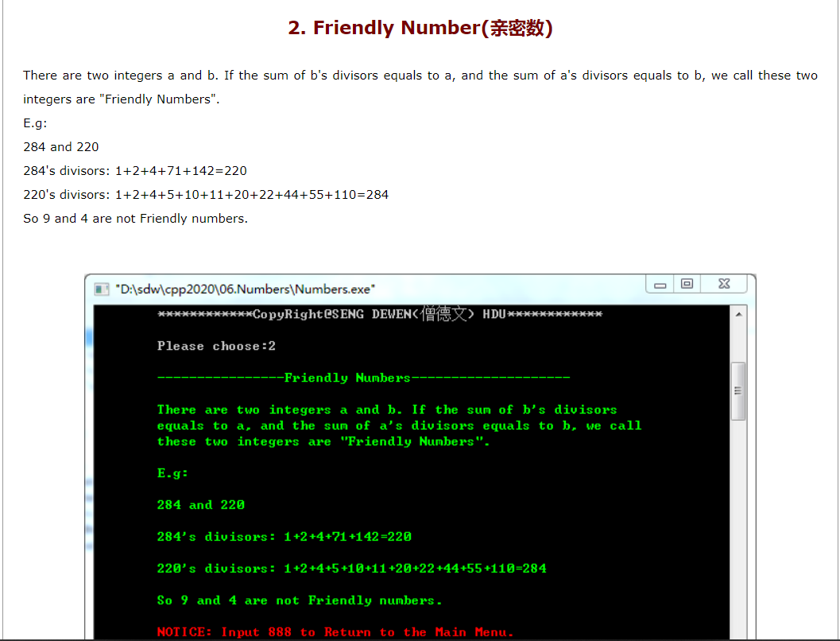Click console line "284's divisors: 1+2+4+71+142=220"
The width and height of the screenshot is (840, 641).
[285, 537]
